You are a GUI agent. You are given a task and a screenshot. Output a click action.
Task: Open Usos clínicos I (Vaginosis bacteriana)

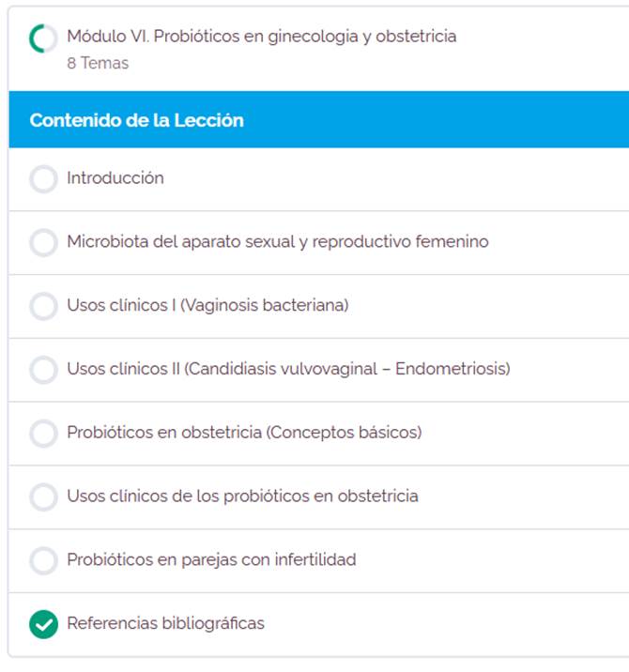[x=207, y=306]
